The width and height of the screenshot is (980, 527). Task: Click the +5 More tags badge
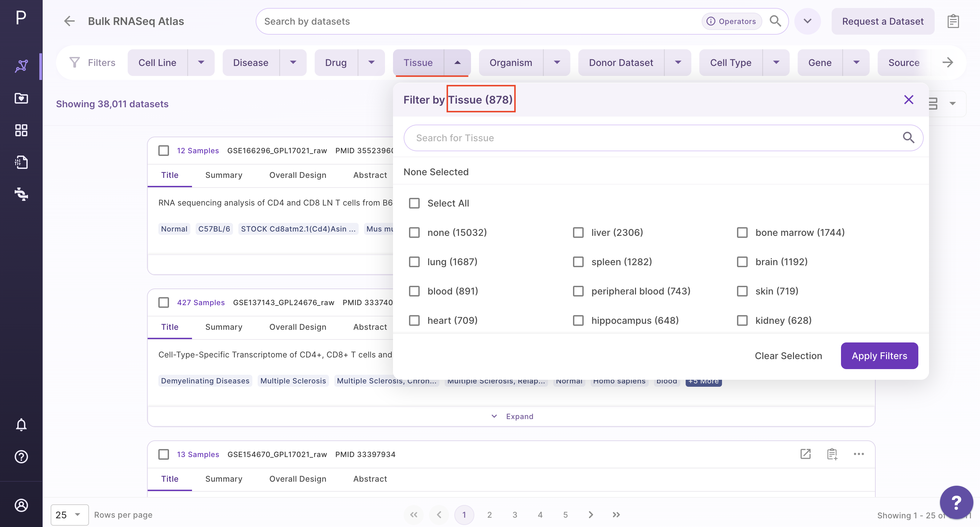pyautogui.click(x=703, y=381)
